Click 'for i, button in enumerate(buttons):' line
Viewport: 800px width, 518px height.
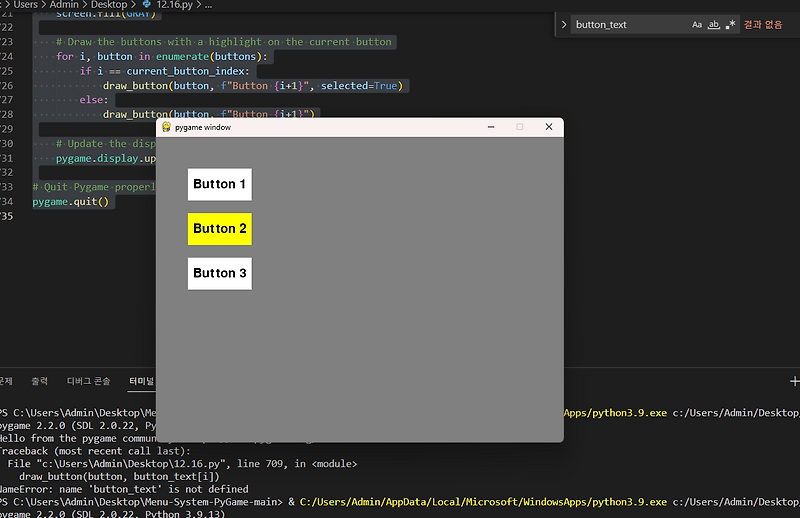(162, 56)
